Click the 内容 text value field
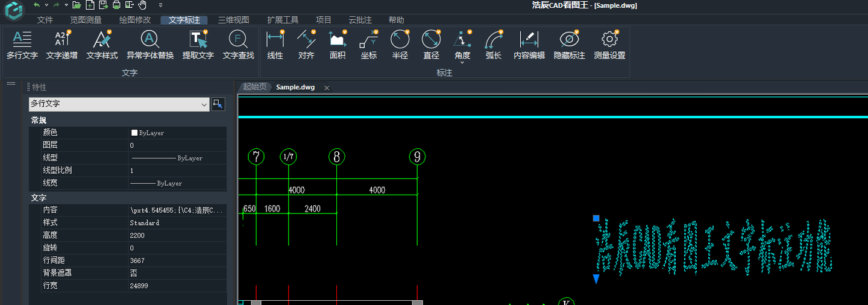Image resolution: width=868 pixels, height=305 pixels. click(178, 210)
